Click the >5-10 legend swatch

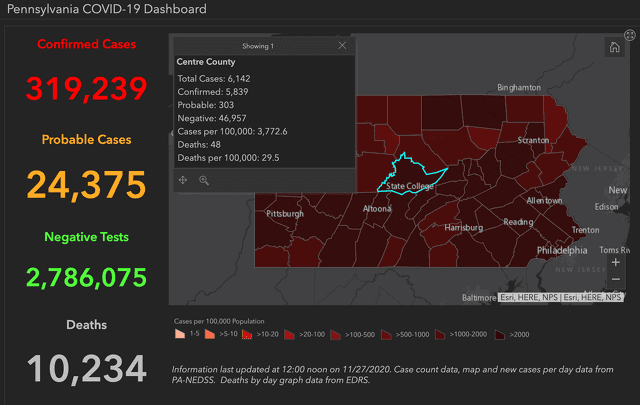tap(210, 334)
